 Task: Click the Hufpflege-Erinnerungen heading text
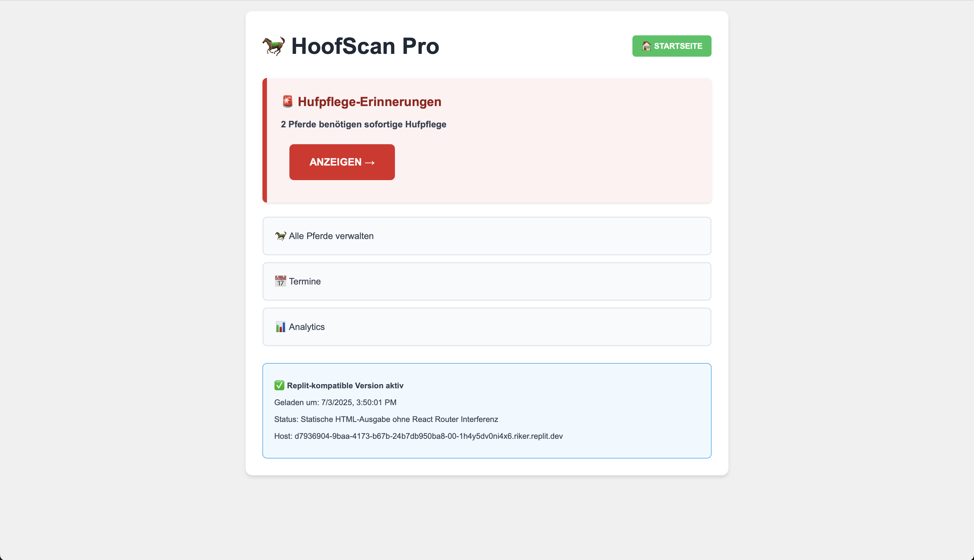[369, 102]
